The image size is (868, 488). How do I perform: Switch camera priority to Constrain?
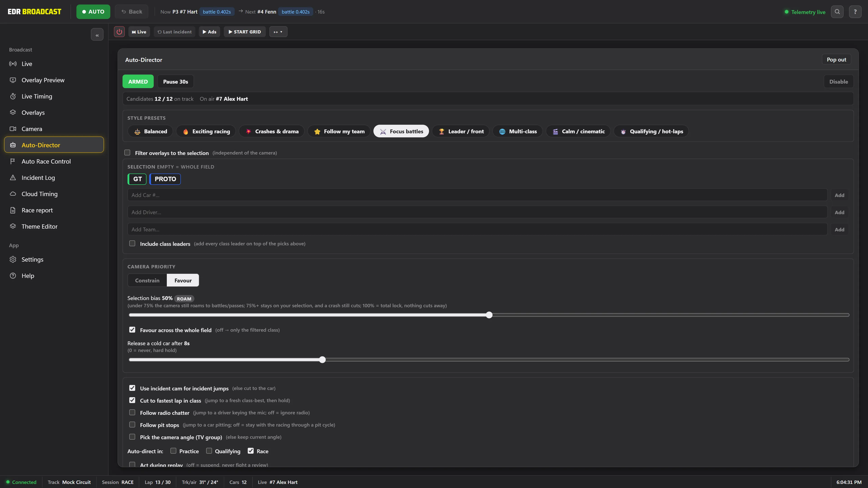pyautogui.click(x=147, y=280)
